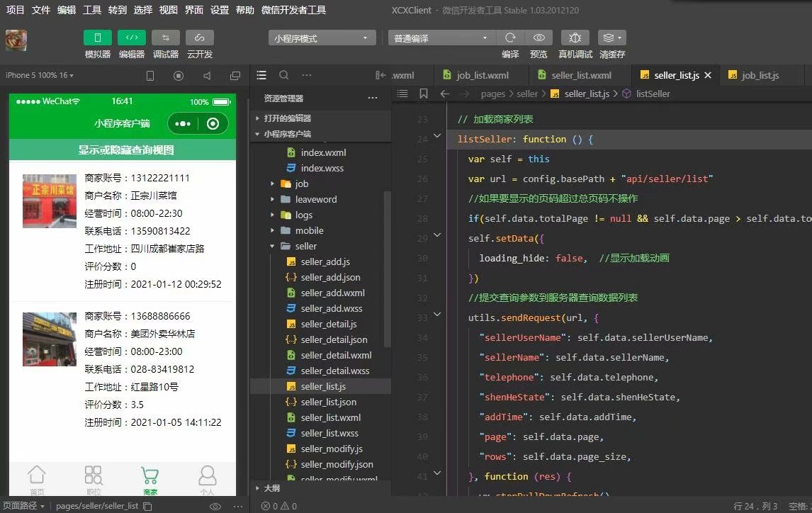Open the 小程序模式 mode dropdown
Viewport: 812px width, 513px height.
(322, 38)
